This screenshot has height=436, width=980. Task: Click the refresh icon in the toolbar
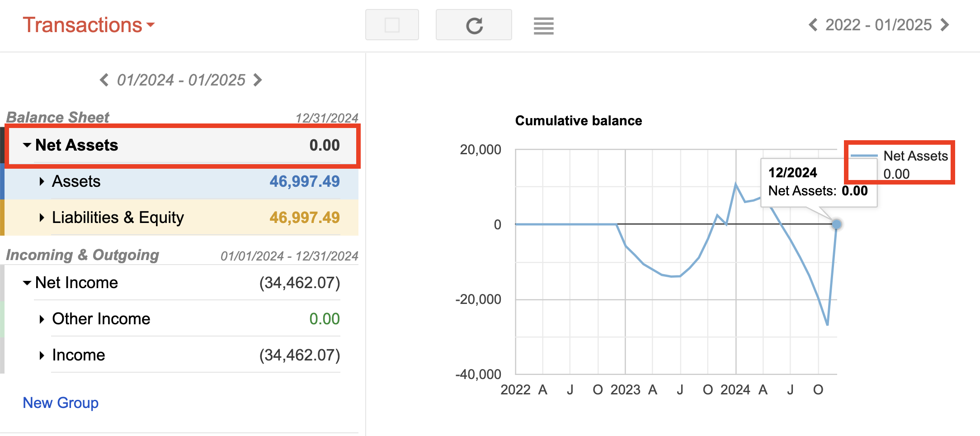pyautogui.click(x=473, y=25)
